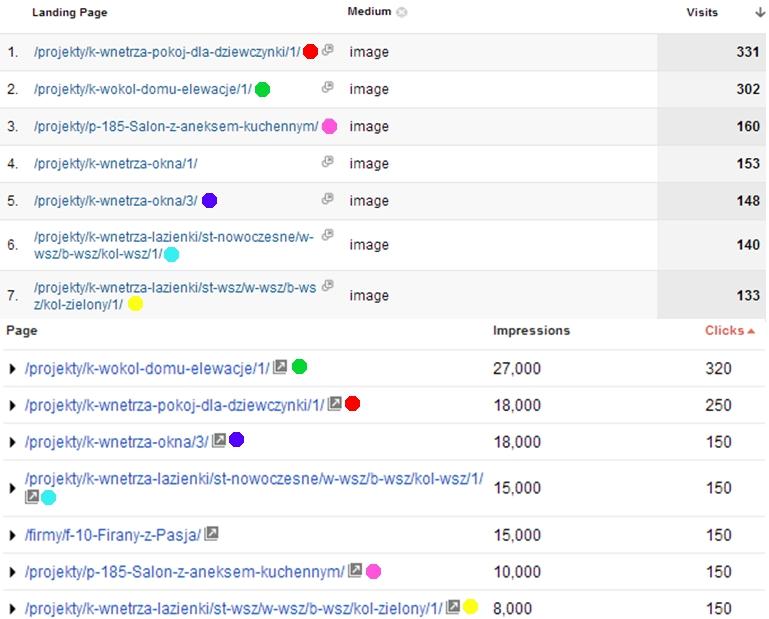
Task: Click the small round icon beside the Medium header
Action: [402, 13]
